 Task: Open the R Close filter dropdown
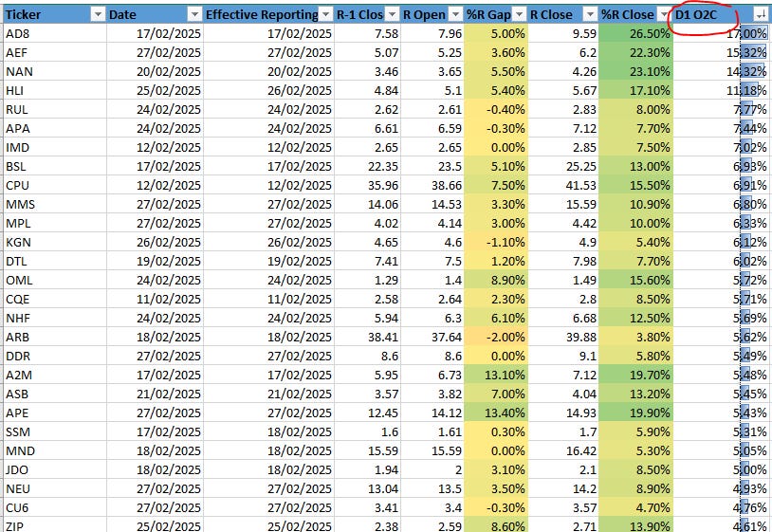[590, 15]
